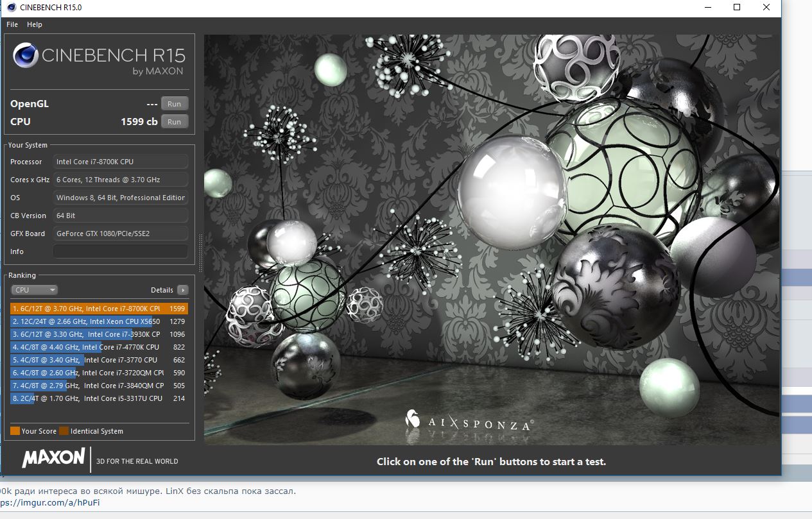Viewport: 812px width, 519px height.
Task: Run the OpenGL benchmark test
Action: click(175, 104)
